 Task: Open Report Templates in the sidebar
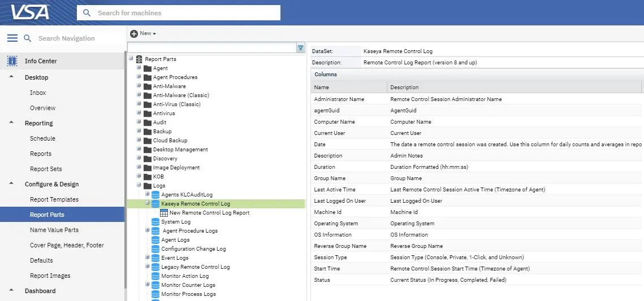[54, 199]
